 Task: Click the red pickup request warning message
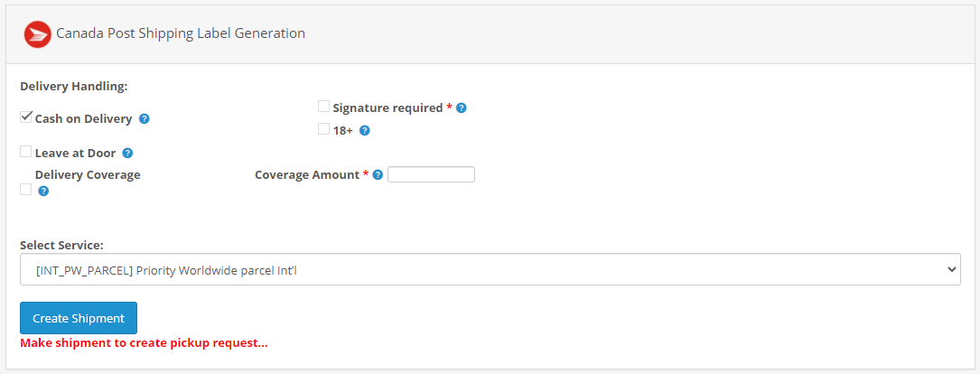pyautogui.click(x=145, y=343)
